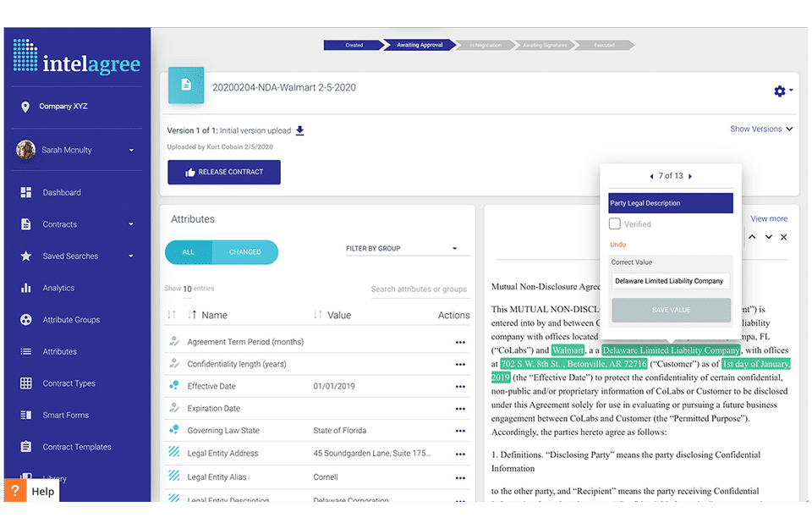812x529 pixels.
Task: Click the Help button
Action: coord(31,490)
